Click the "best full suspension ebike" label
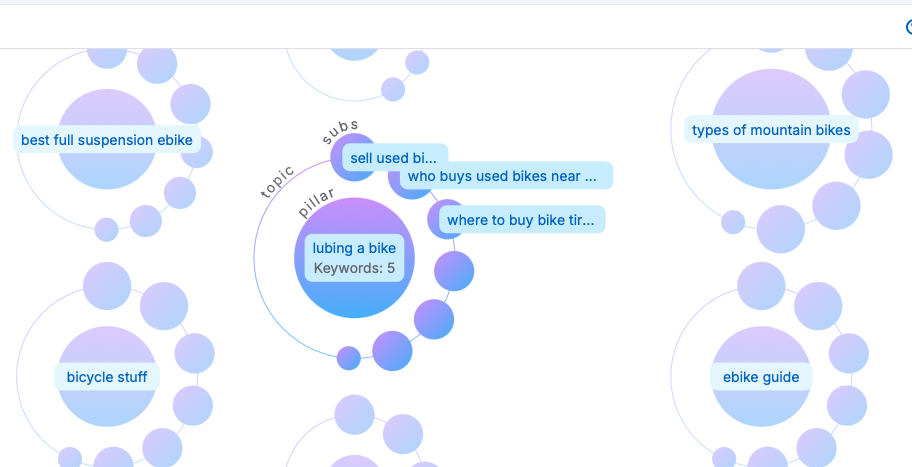912x467 pixels. [107, 141]
